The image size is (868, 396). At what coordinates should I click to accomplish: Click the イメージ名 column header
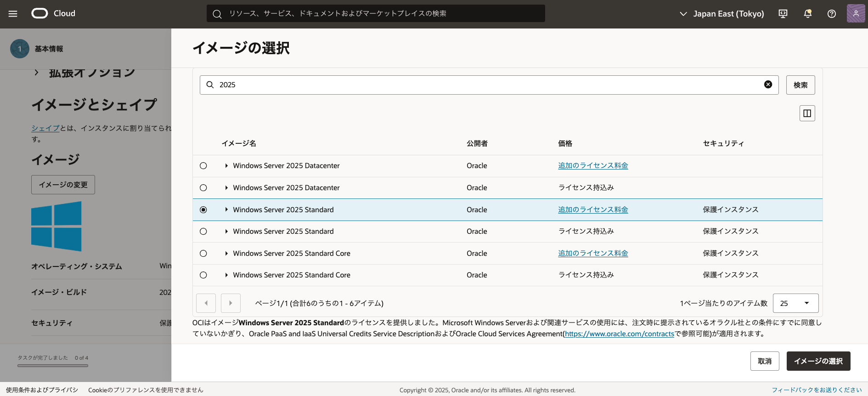239,144
